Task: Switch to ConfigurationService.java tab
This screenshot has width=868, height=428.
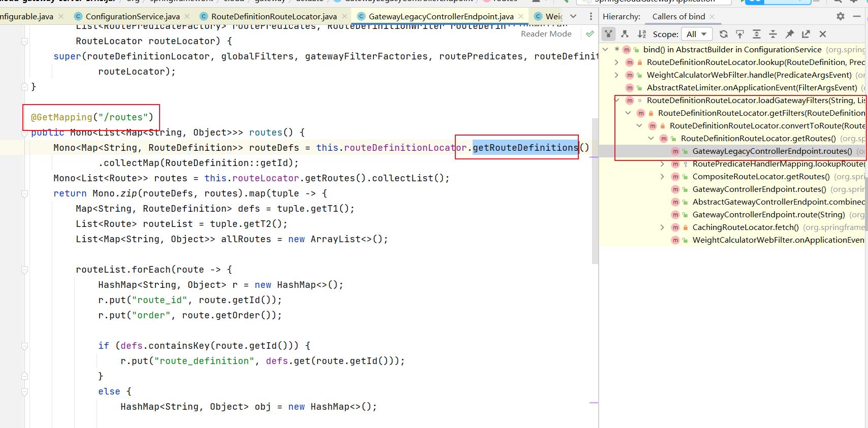Action: 132,16
